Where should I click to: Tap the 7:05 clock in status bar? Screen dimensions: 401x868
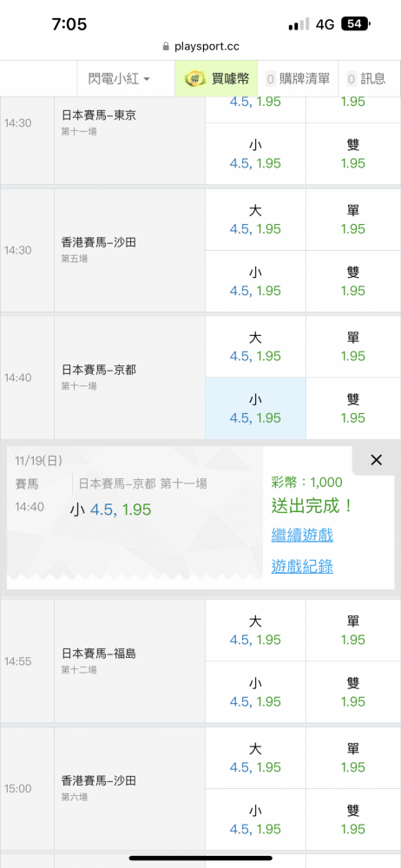(69, 24)
